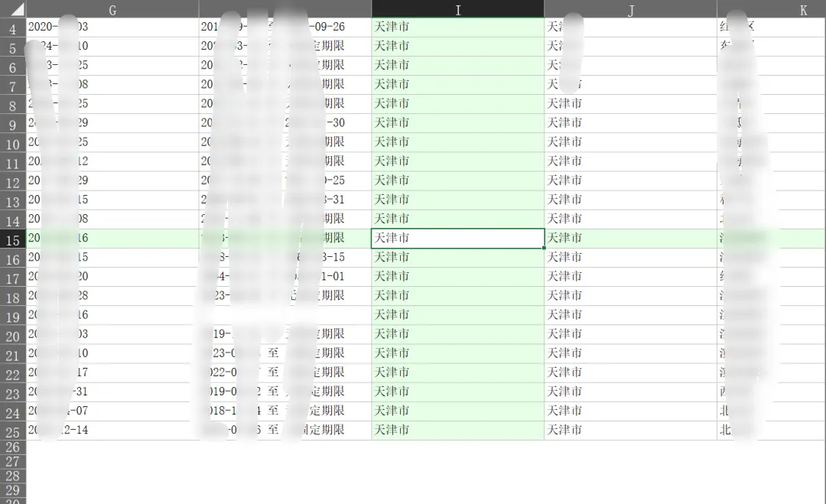826x504 pixels.
Task: Click cell ending 3-15 in row 16
Action: [x=285, y=258]
